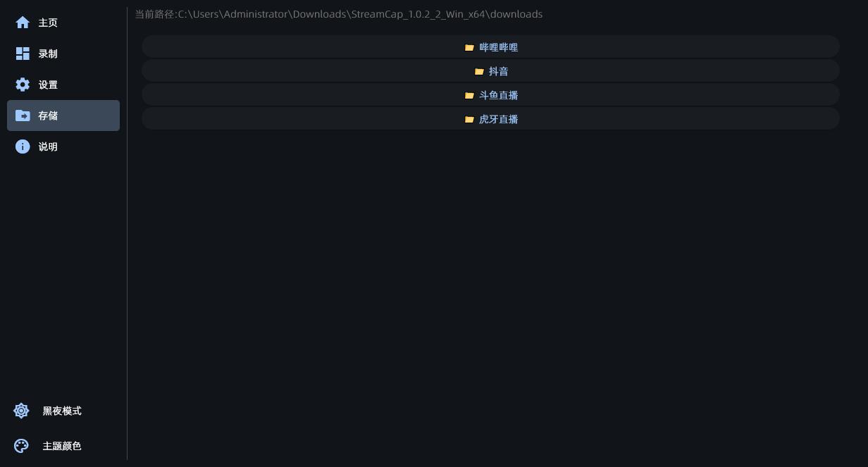Click the info circle icon

pyautogui.click(x=23, y=147)
